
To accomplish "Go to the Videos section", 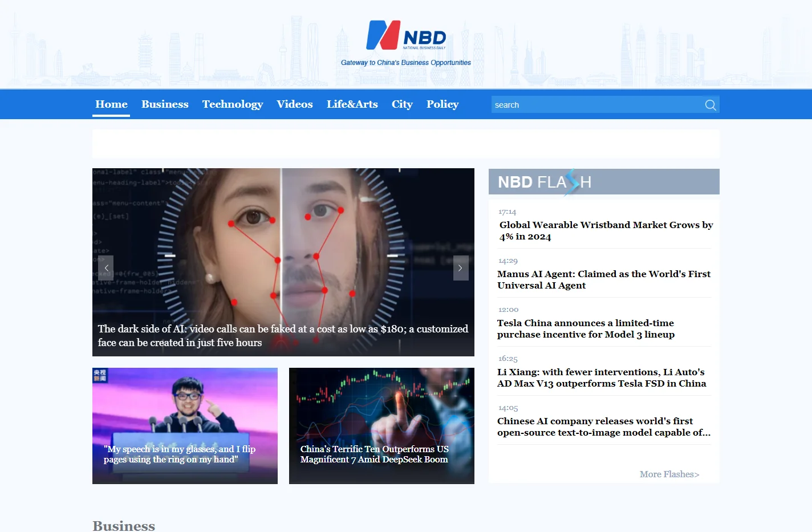I will (295, 104).
